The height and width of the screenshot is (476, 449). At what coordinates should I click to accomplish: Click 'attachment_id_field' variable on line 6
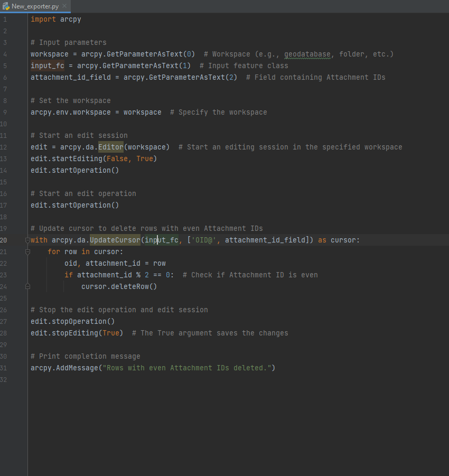(71, 78)
